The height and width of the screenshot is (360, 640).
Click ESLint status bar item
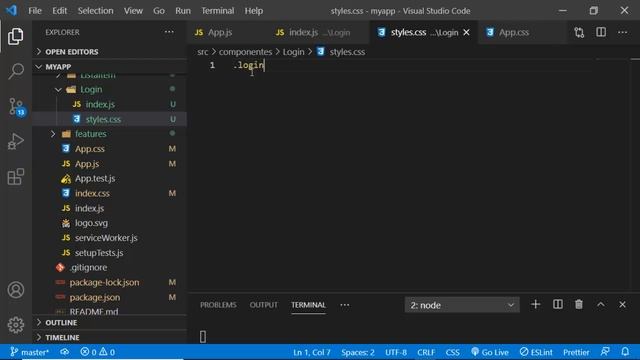(536, 352)
